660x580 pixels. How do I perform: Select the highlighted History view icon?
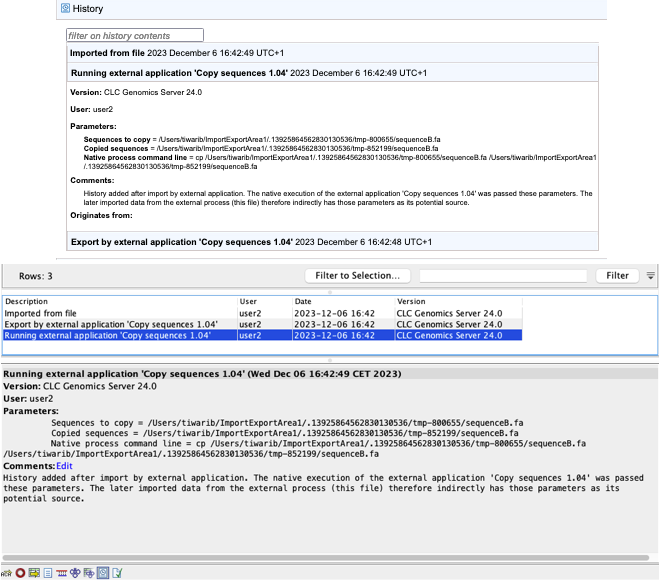(102, 573)
